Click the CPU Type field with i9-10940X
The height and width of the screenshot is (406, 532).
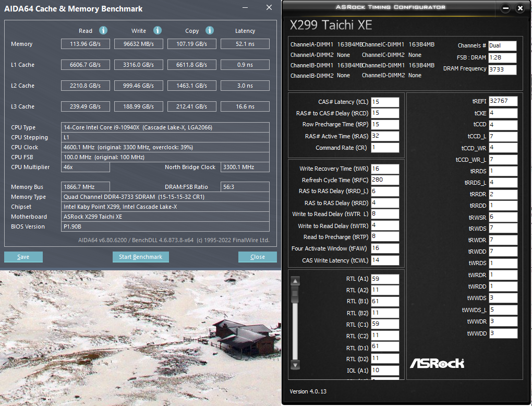(x=165, y=127)
